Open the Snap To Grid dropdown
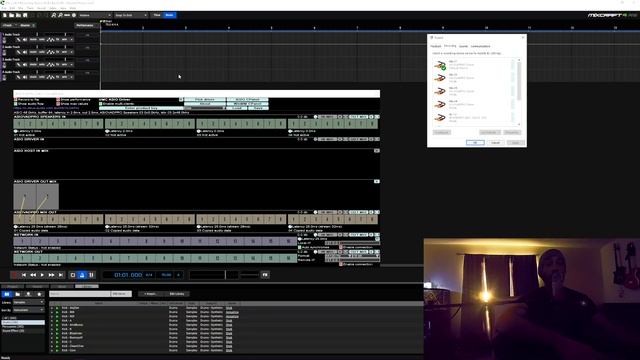This screenshot has height=360, width=640. [131, 15]
